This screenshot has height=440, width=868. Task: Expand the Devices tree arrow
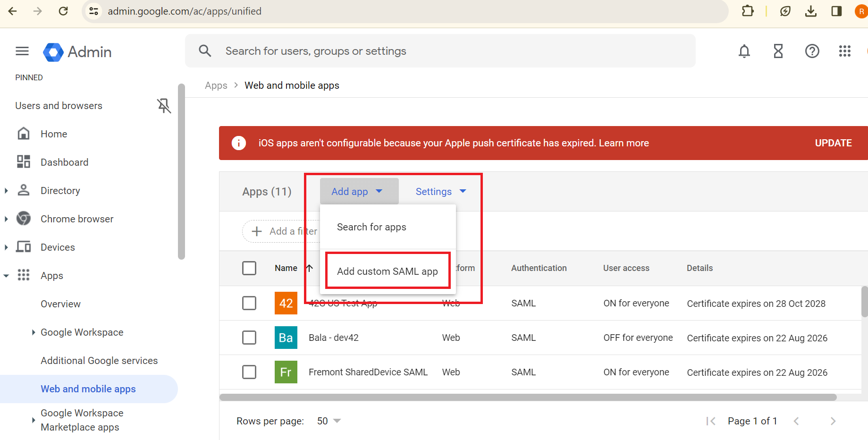[x=6, y=247]
